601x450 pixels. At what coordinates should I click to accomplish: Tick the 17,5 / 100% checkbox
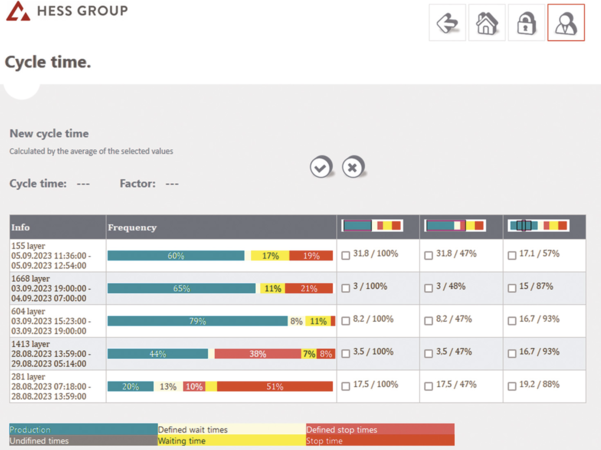(x=346, y=386)
